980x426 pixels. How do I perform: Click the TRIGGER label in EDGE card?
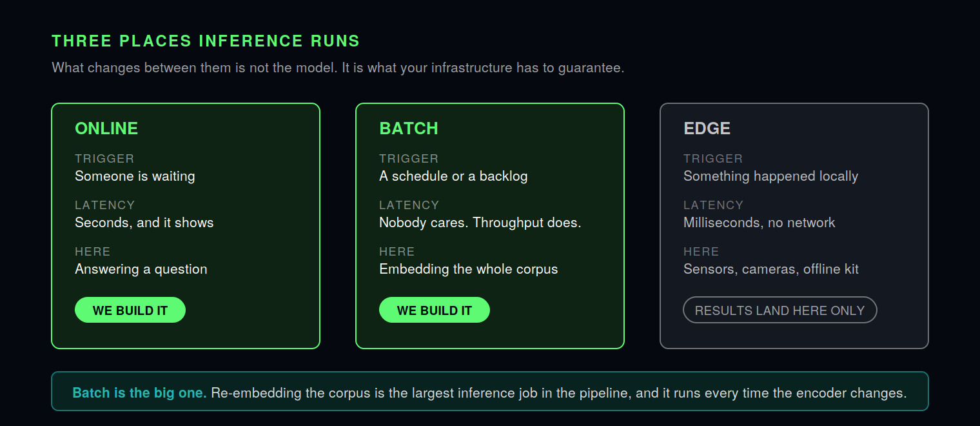(713, 159)
